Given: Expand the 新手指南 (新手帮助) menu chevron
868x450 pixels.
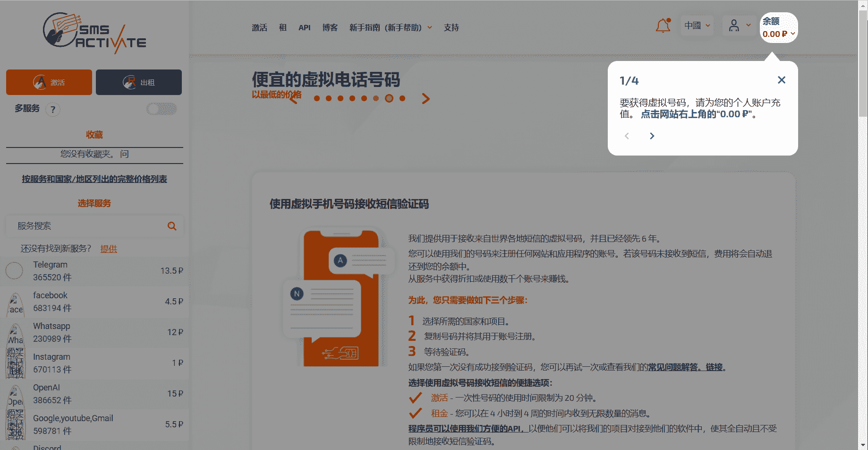Looking at the screenshot, I should [x=430, y=27].
